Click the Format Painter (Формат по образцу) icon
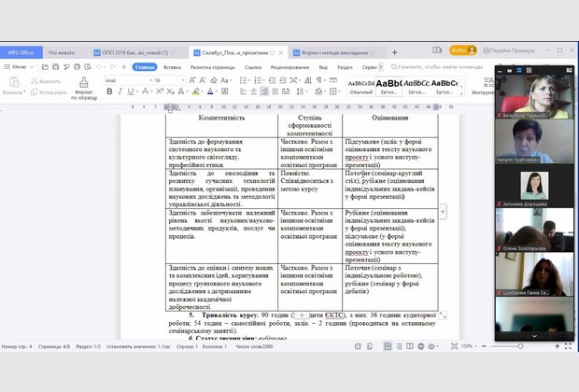Image resolution: width=579 pixels, height=392 pixels. pyautogui.click(x=84, y=83)
